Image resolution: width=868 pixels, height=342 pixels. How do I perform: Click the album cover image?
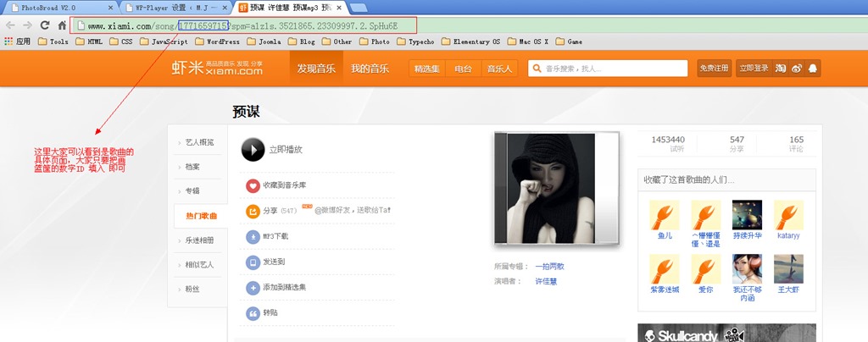click(x=556, y=189)
